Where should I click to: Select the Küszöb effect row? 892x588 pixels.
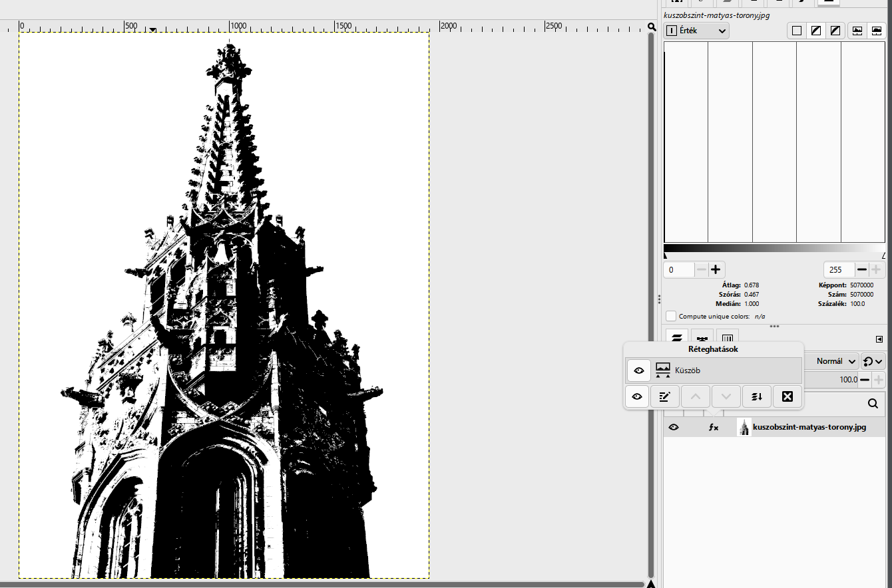point(714,370)
